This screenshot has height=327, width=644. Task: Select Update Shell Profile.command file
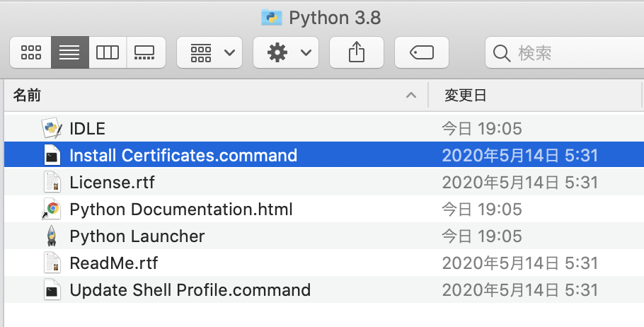324,289
